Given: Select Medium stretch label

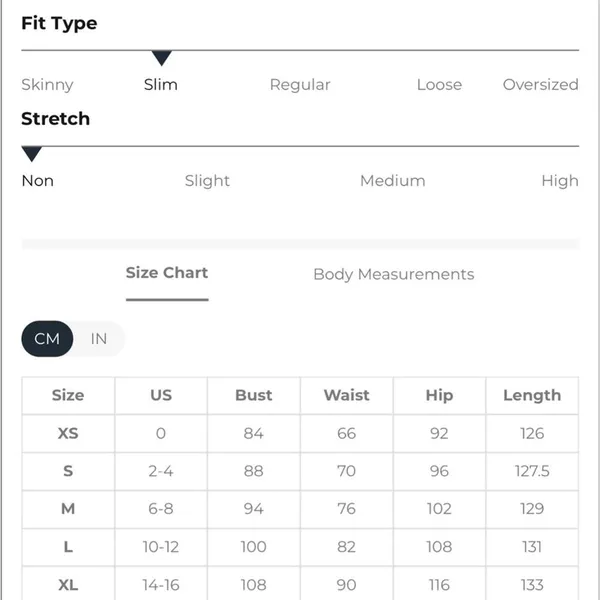Looking at the screenshot, I should [393, 181].
